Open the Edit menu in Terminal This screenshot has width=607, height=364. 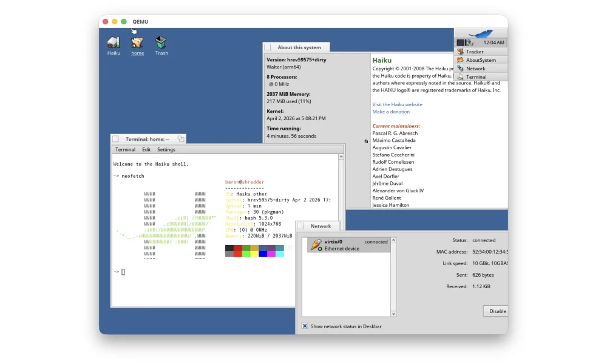146,149
